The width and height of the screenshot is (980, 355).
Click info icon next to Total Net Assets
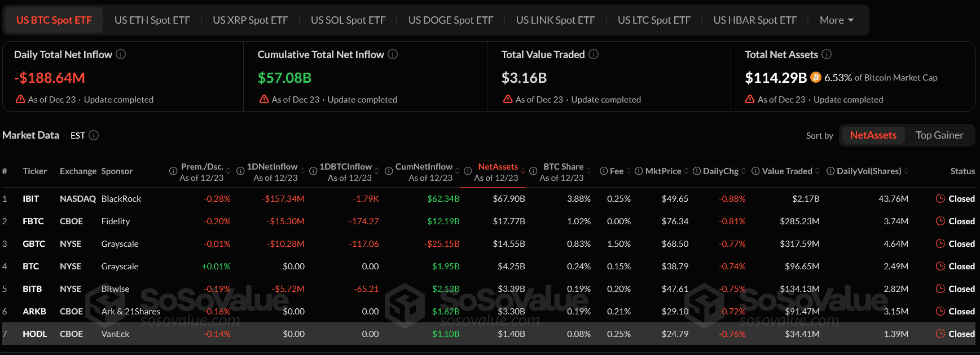[x=827, y=54]
